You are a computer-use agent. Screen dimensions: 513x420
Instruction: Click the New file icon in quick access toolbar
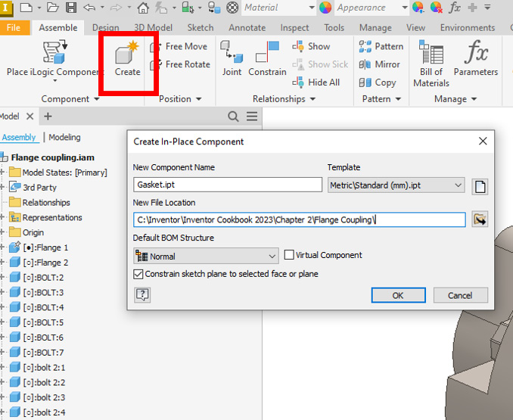pos(26,8)
